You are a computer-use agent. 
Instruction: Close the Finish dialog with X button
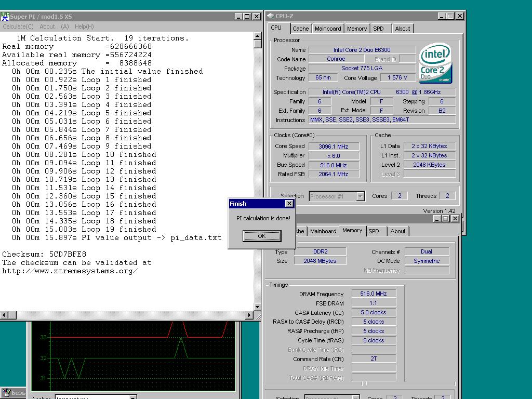point(289,204)
